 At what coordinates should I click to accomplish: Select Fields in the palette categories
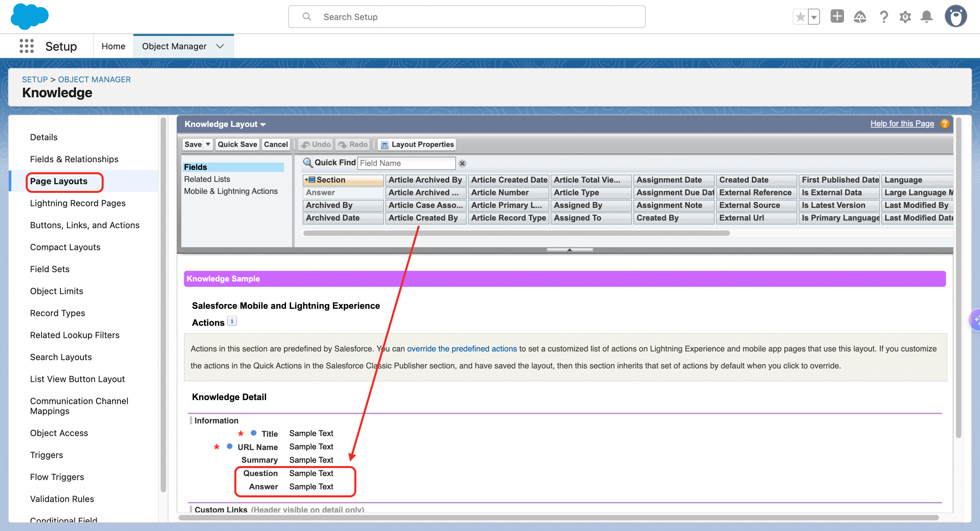(233, 167)
